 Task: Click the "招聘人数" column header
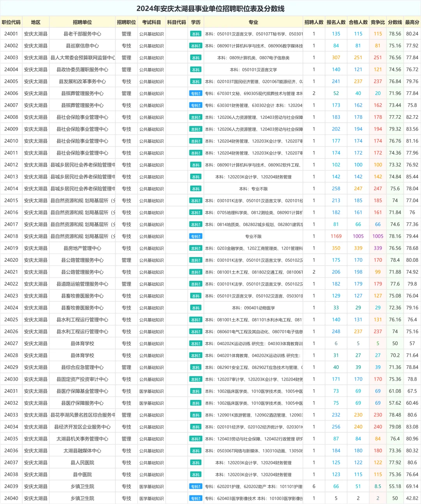[x=314, y=22]
